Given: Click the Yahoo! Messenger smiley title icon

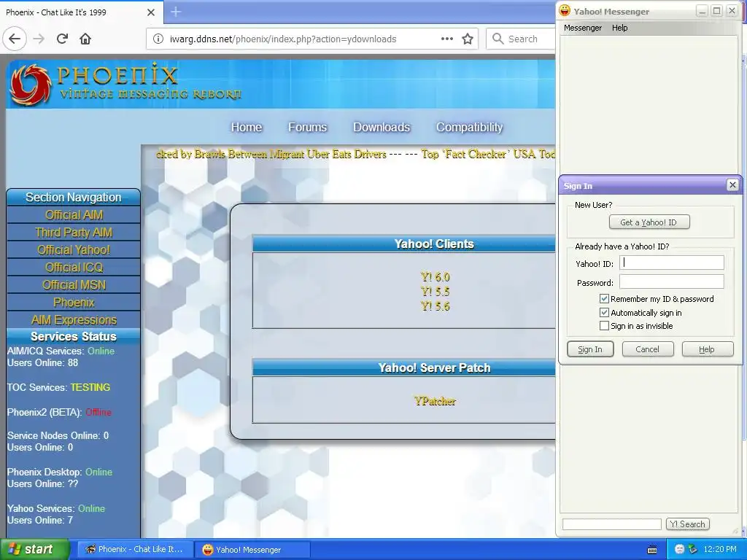Looking at the screenshot, I should 565,10.
